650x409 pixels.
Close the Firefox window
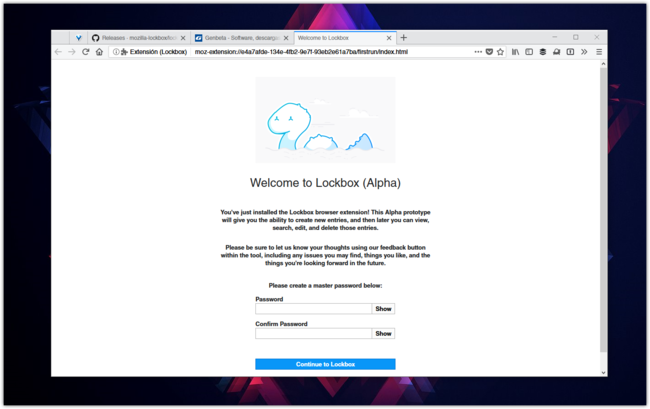[597, 37]
